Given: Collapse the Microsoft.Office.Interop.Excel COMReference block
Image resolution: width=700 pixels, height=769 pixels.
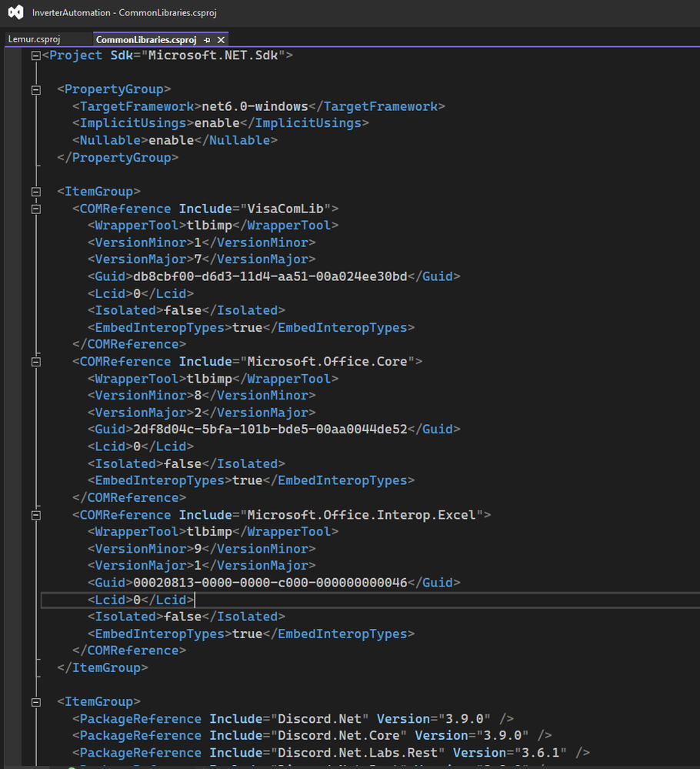Looking at the screenshot, I should (x=36, y=516).
